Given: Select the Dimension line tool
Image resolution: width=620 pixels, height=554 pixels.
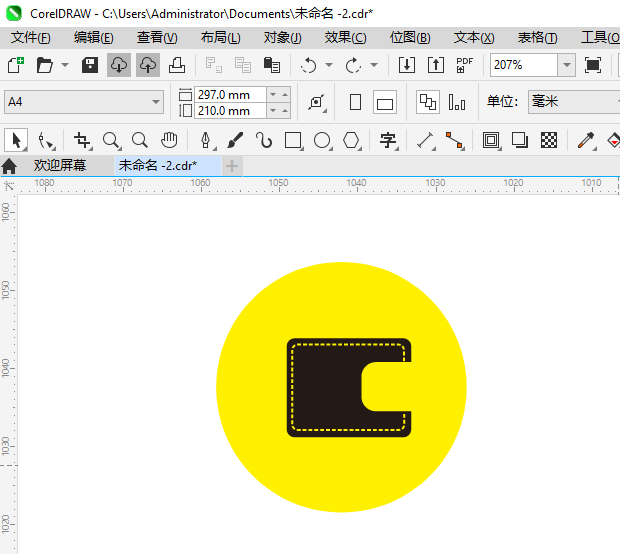Looking at the screenshot, I should coord(426,140).
